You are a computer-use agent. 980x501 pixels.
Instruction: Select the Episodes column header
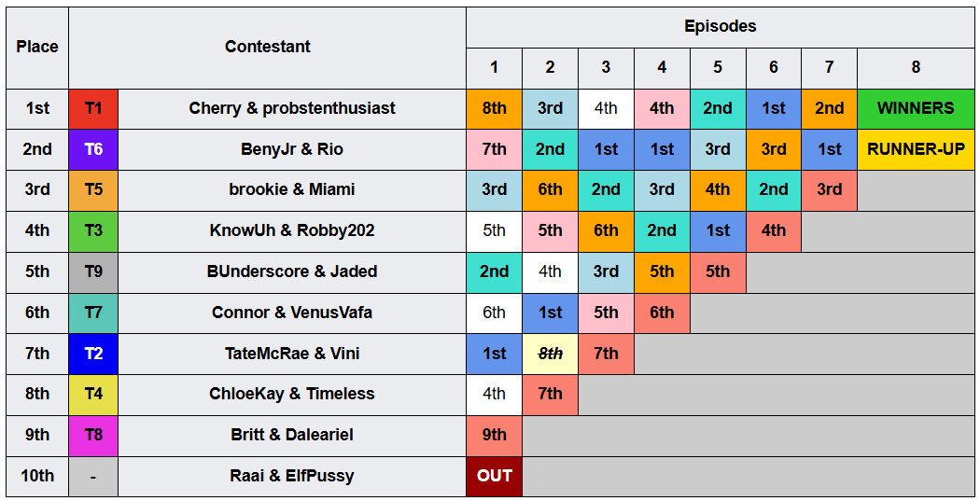pos(720,27)
